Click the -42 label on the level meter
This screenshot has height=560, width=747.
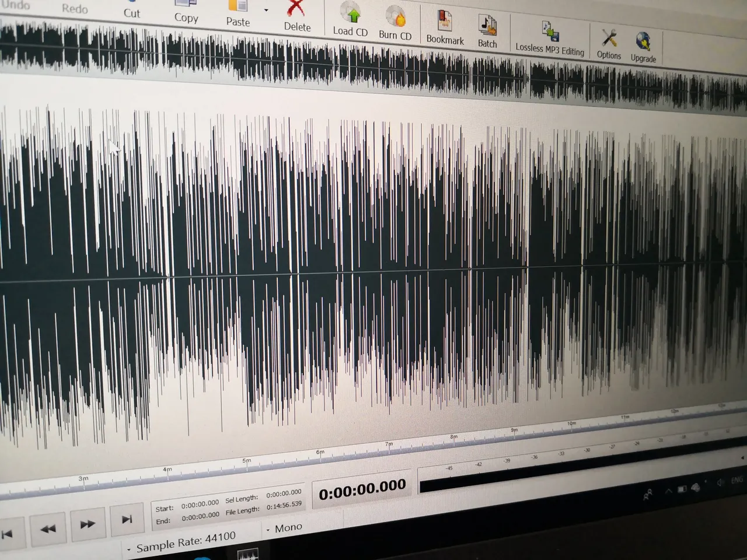click(479, 464)
